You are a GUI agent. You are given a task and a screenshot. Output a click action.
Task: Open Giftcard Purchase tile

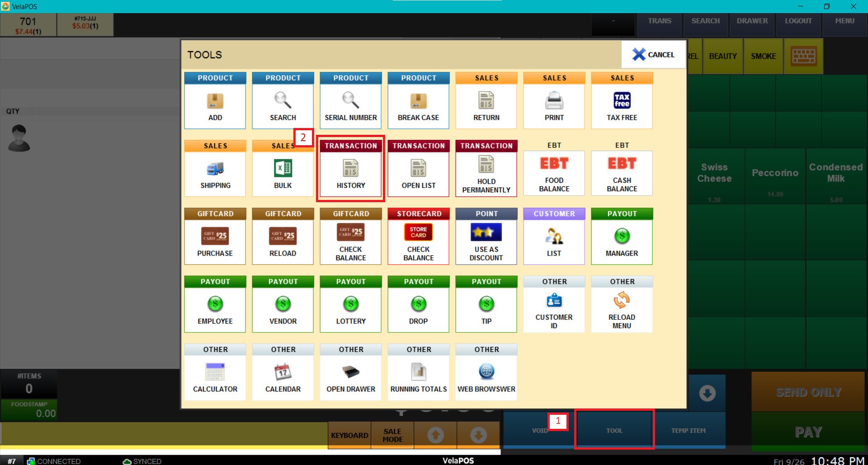(x=215, y=237)
